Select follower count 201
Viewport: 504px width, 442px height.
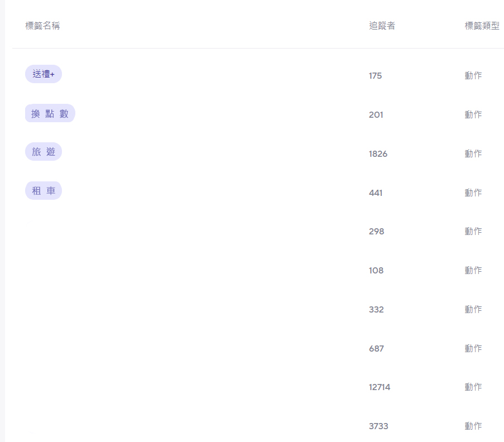(376, 115)
